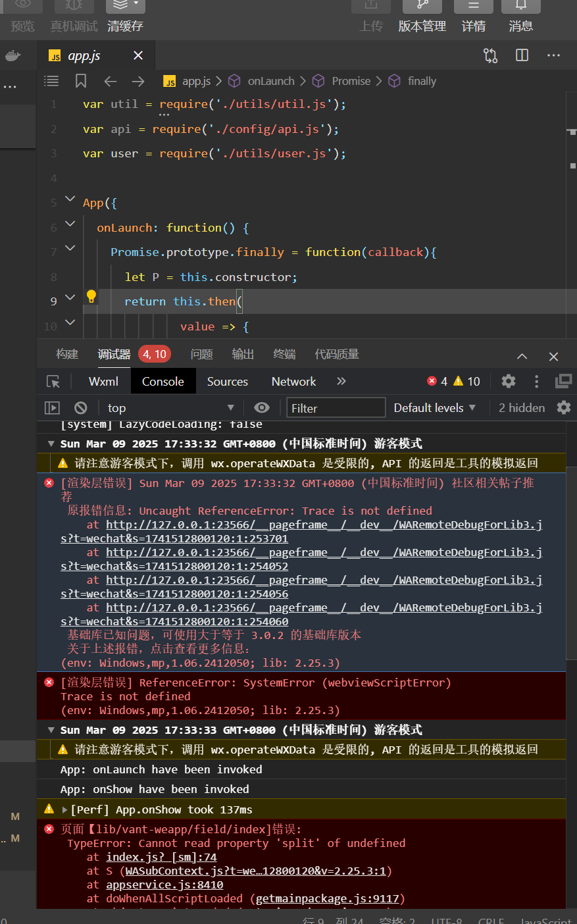Close the debugger panel

pos(553,356)
